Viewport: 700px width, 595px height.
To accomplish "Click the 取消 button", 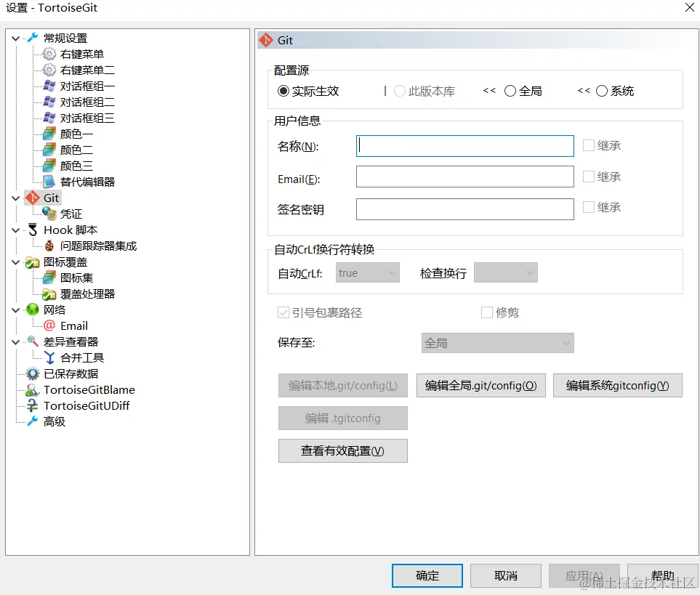I will 505,575.
